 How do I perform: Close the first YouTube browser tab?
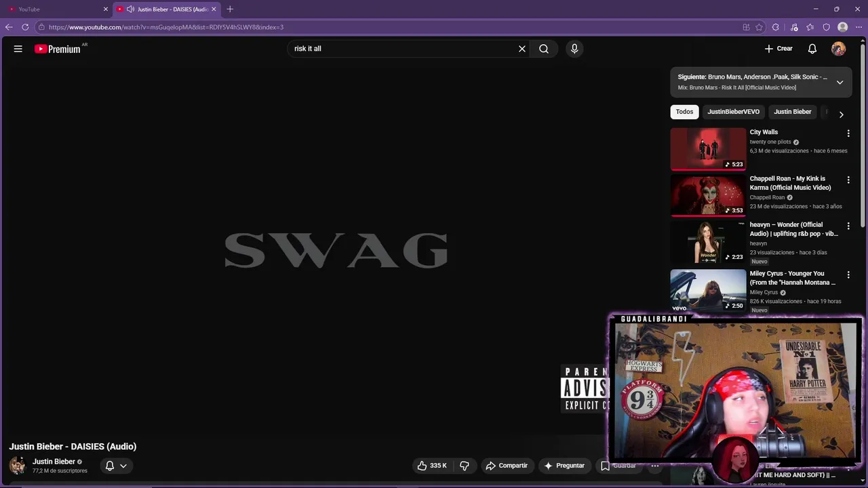105,9
